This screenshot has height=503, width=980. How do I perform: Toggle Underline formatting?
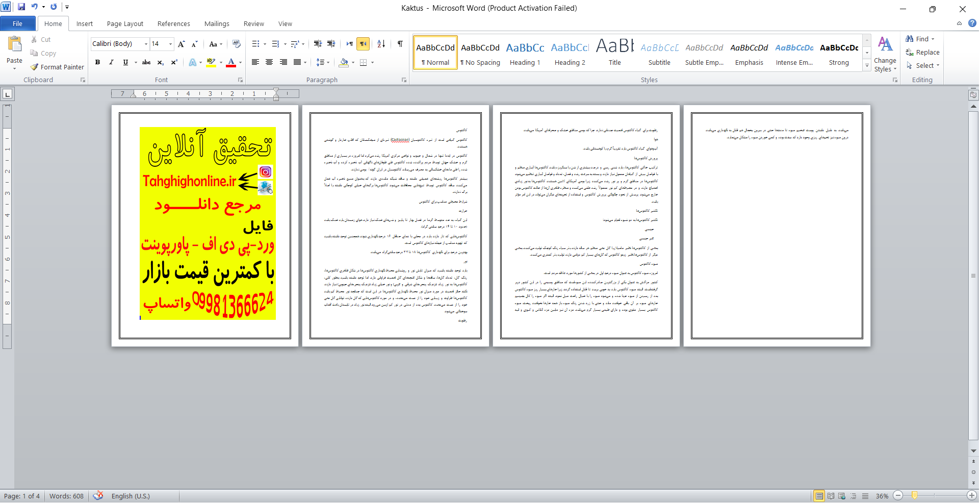pyautogui.click(x=125, y=62)
